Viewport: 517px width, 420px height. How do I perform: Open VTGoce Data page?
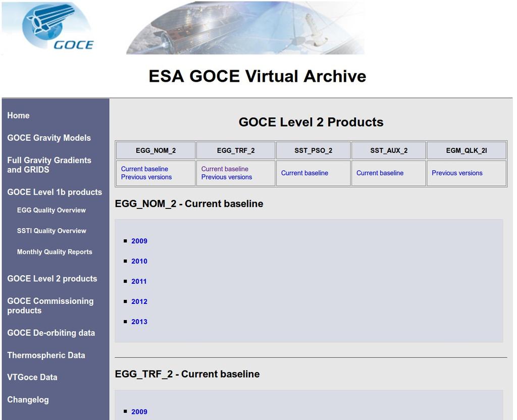click(x=32, y=377)
